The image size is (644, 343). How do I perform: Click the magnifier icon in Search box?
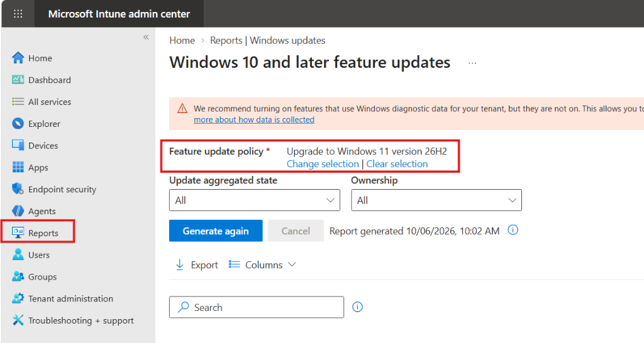(183, 307)
